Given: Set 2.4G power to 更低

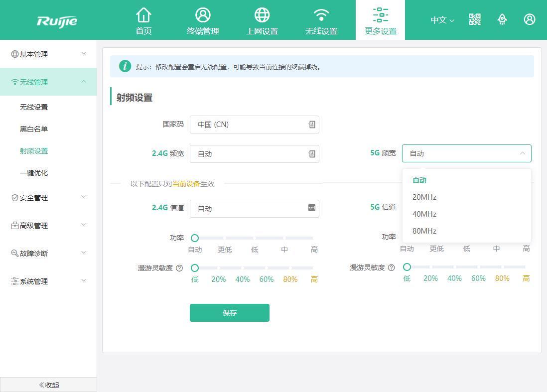Looking at the screenshot, I should click(225, 250).
